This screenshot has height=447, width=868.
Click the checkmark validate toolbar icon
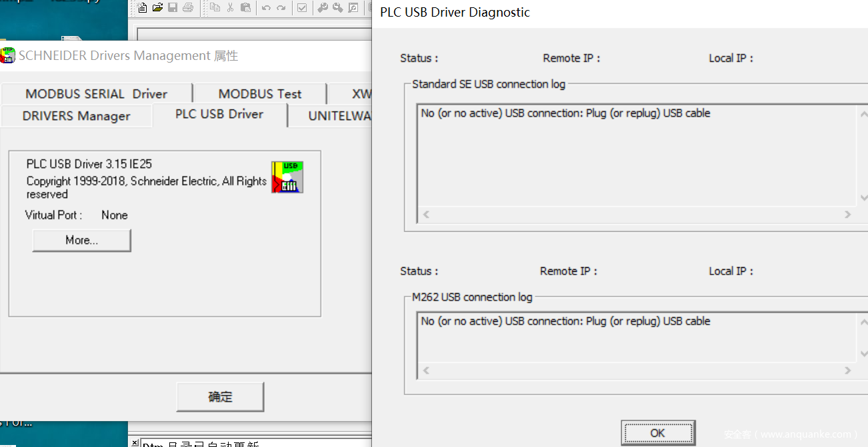pyautogui.click(x=302, y=8)
